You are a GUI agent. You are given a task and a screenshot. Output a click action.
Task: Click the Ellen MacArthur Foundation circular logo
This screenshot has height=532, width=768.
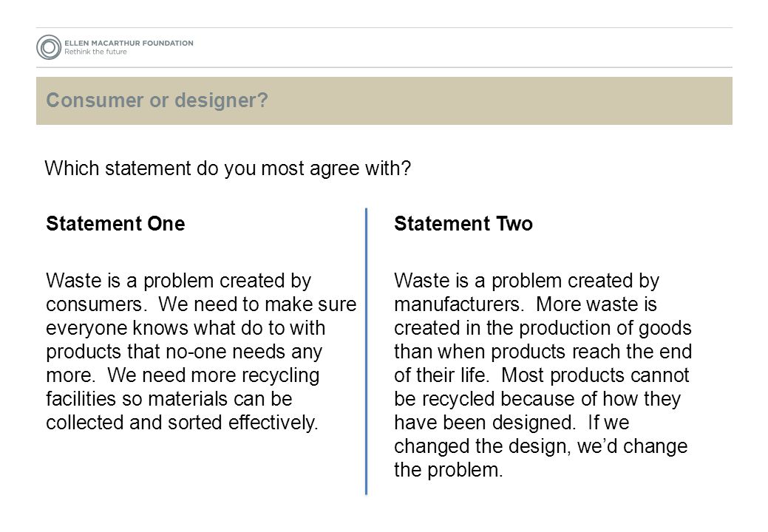49,47
